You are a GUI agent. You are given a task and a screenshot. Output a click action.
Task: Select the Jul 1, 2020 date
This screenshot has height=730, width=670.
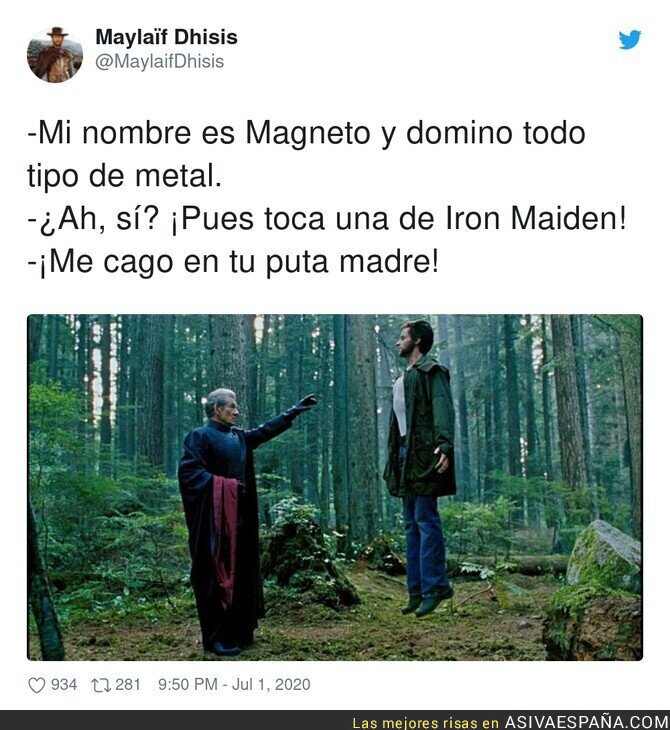click(271, 684)
